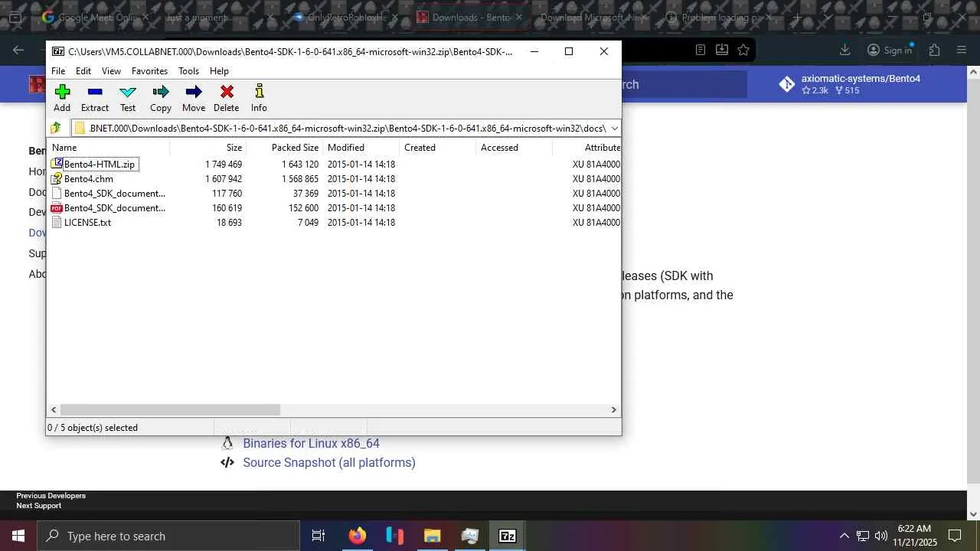
Task: Click the PDF icon of Bento4_SDK_document
Action: (57, 208)
